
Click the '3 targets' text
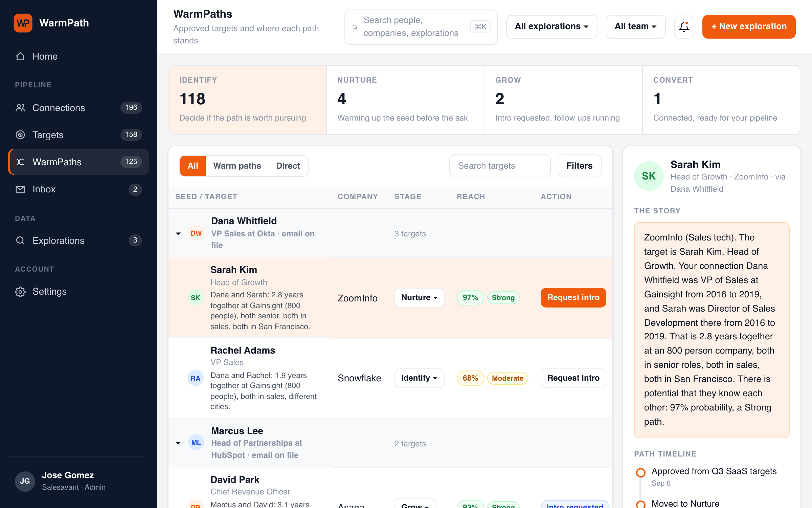[410, 234]
